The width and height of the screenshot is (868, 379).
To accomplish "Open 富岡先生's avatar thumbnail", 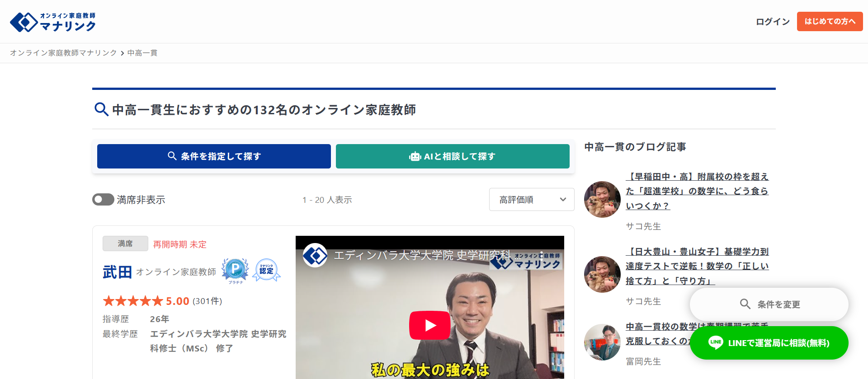I will click(602, 342).
